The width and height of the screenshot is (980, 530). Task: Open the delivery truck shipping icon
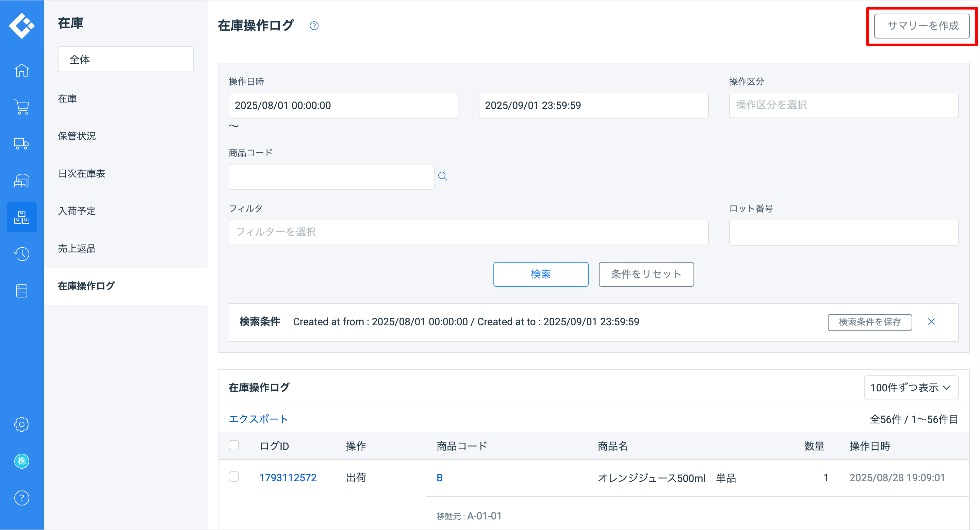point(22,143)
